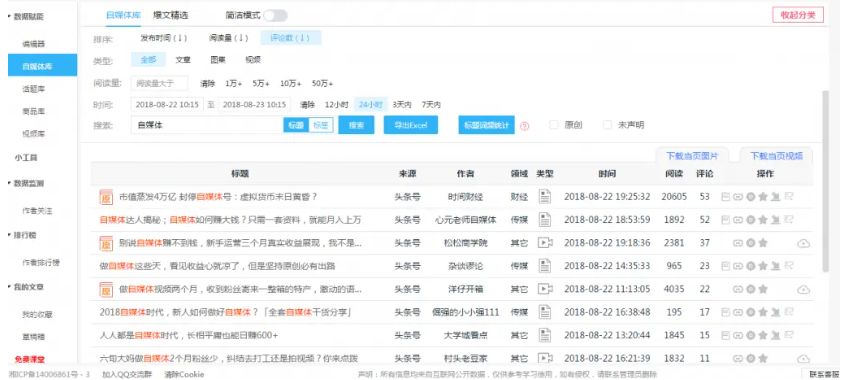The width and height of the screenshot is (842, 380).
Task: Select 文章 type filter
Action: coord(183,60)
